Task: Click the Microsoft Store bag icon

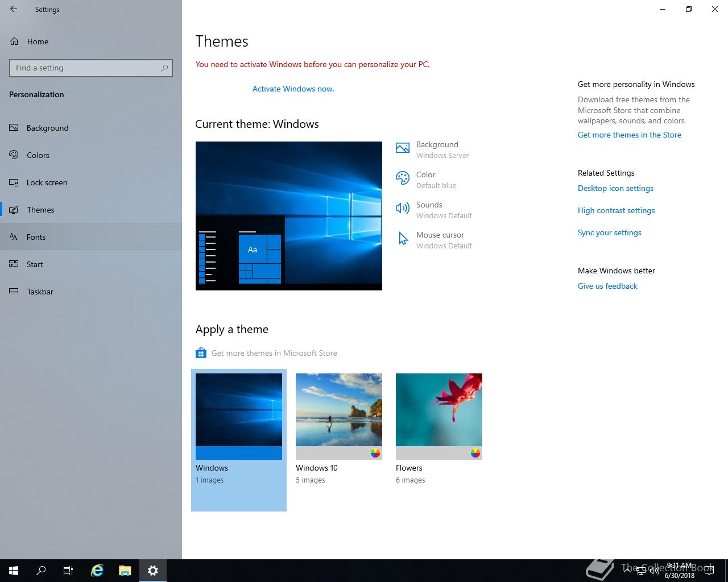Action: (x=201, y=353)
